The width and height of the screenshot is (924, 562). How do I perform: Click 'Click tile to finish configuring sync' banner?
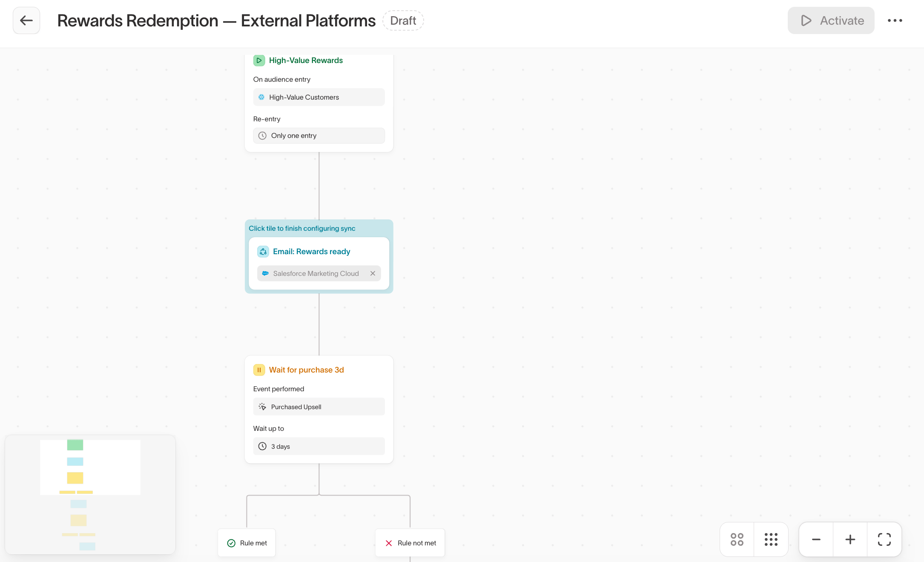point(302,228)
